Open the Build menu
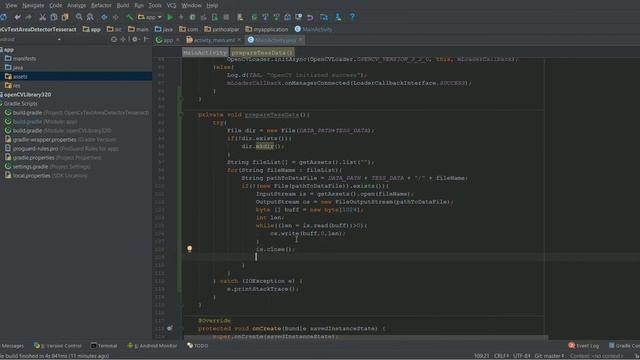The image size is (640, 360). tap(123, 5)
